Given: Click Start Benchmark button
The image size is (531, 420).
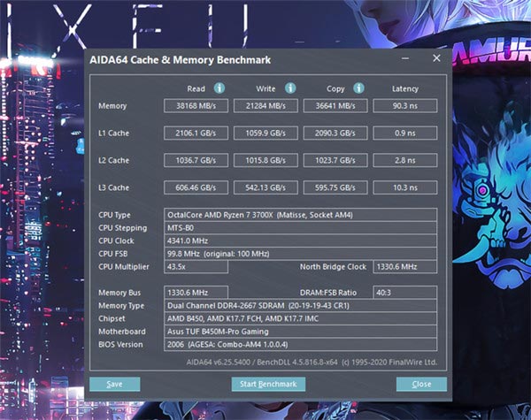Looking at the screenshot, I should pos(268,384).
